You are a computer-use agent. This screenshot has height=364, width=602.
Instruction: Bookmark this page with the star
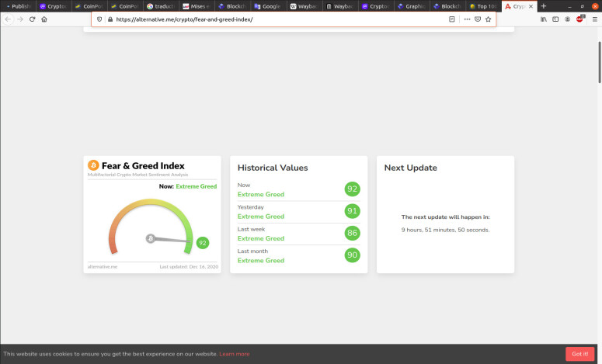(489, 19)
